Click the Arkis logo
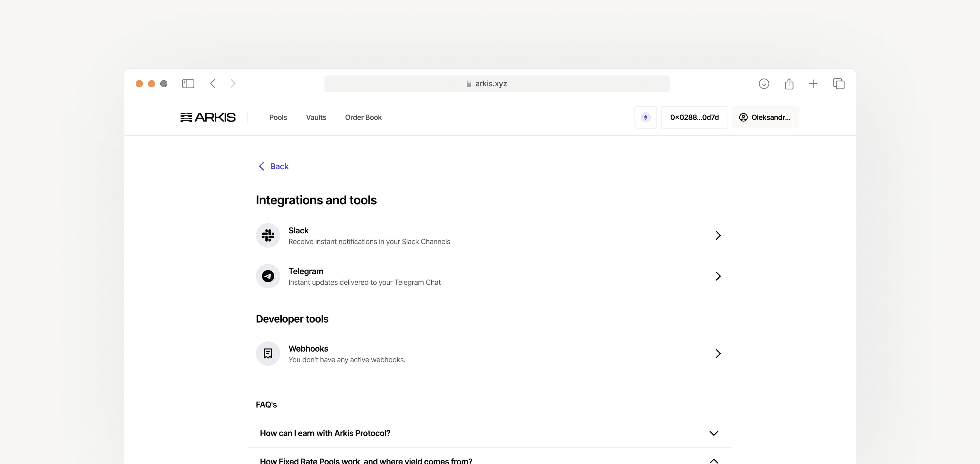Image resolution: width=980 pixels, height=464 pixels. [x=208, y=117]
